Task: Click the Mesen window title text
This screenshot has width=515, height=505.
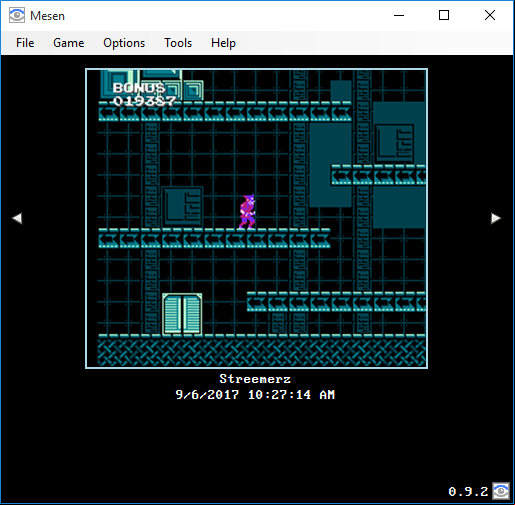Action: (47, 16)
